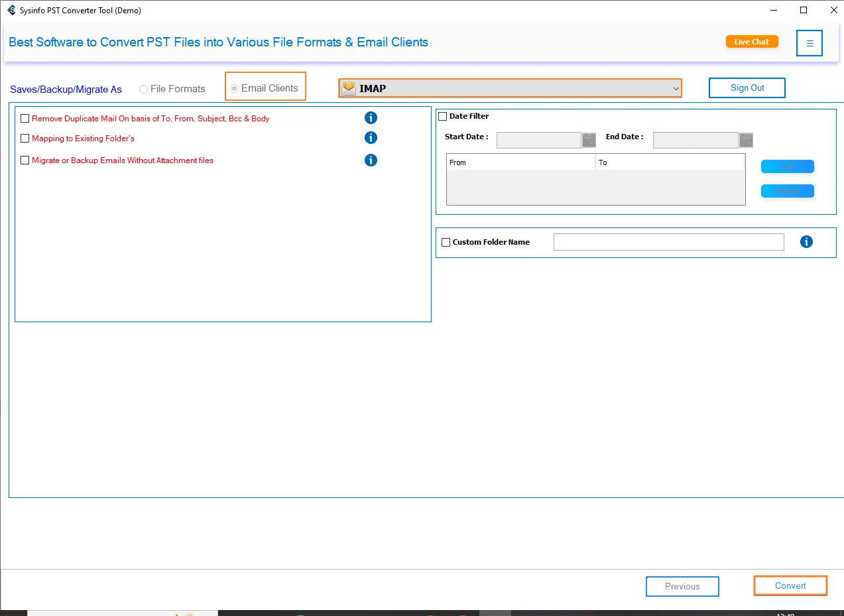
Task: Enable the Date Filter checkbox
Action: pos(443,117)
